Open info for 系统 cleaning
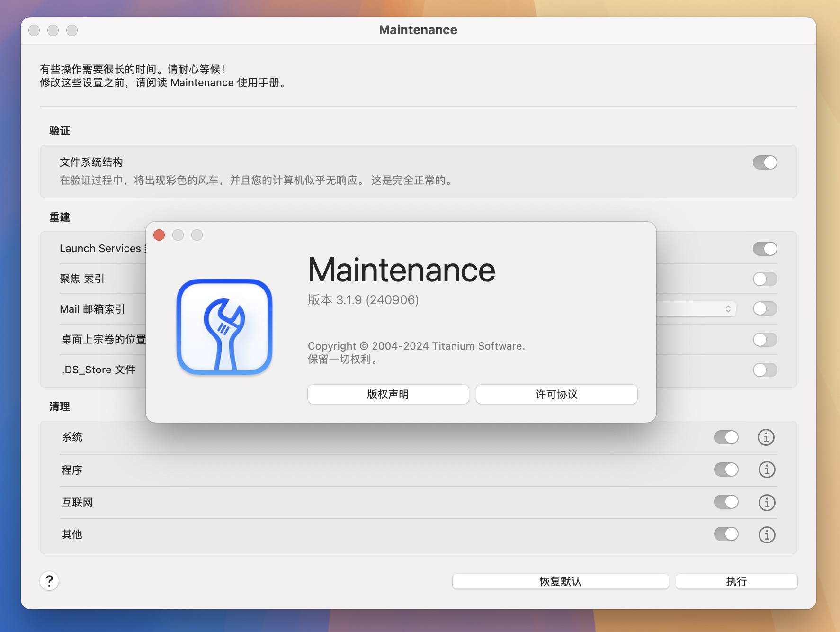Image resolution: width=840 pixels, height=632 pixels. pyautogui.click(x=766, y=437)
